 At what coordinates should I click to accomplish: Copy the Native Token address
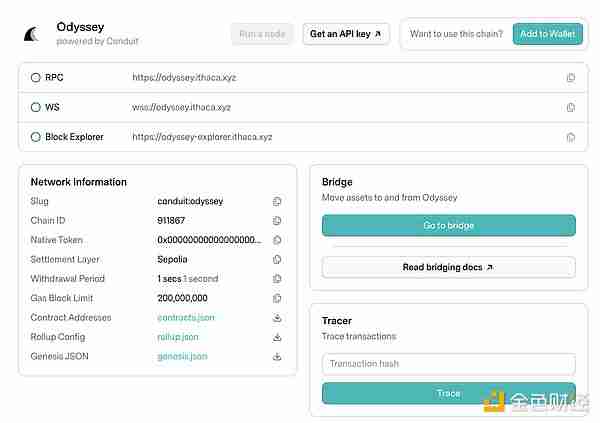coord(277,240)
